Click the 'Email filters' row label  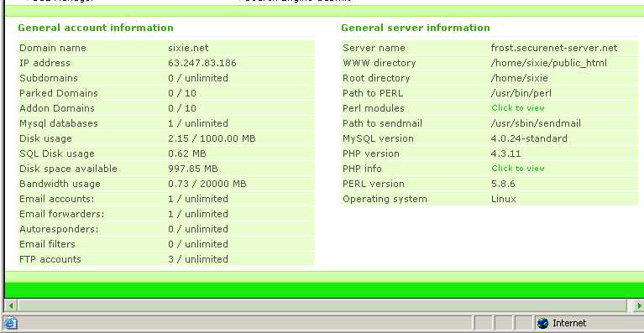click(x=47, y=244)
